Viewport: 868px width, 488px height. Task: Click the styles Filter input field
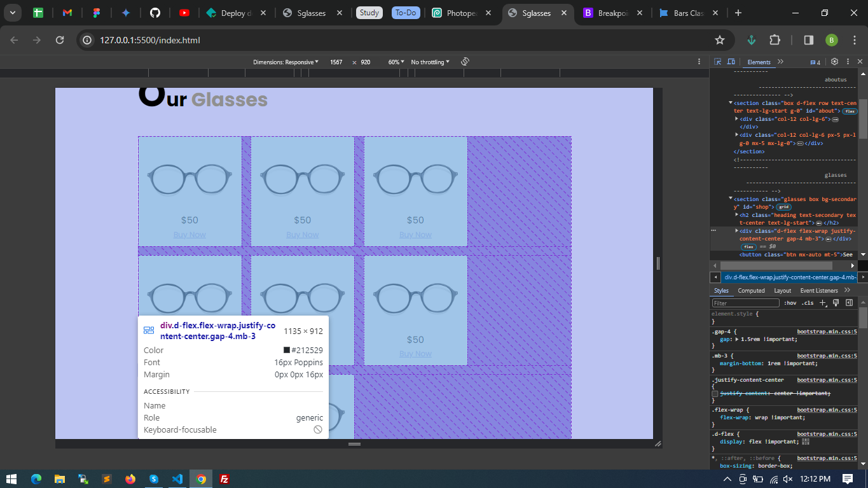(745, 303)
